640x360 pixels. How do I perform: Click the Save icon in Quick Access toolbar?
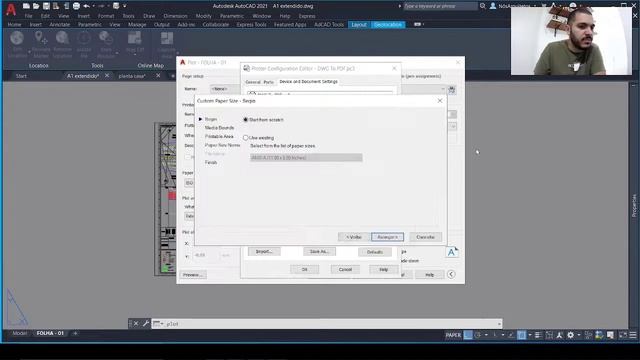click(46, 6)
